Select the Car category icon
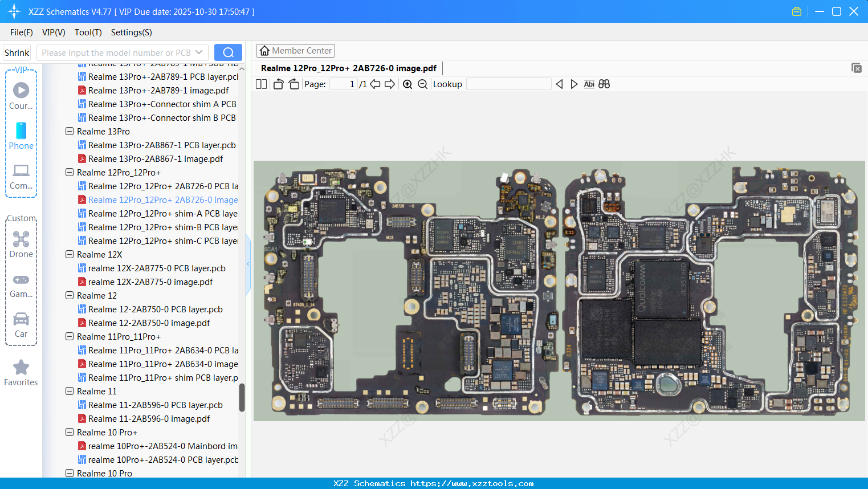 tap(21, 324)
